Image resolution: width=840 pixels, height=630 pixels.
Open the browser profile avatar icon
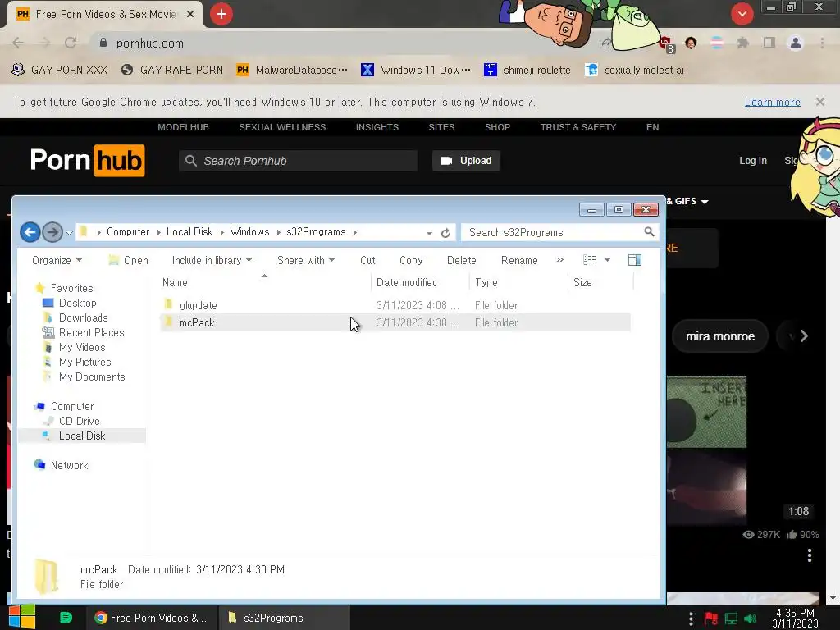click(796, 43)
